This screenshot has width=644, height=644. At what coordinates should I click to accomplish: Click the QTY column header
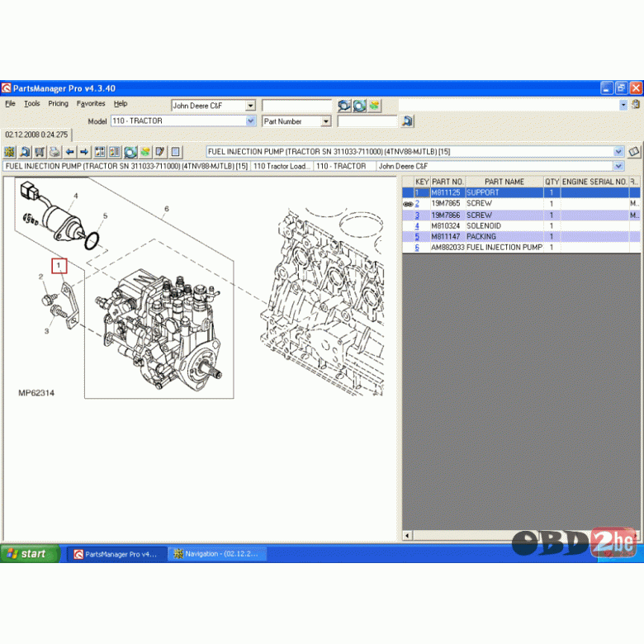552,182
